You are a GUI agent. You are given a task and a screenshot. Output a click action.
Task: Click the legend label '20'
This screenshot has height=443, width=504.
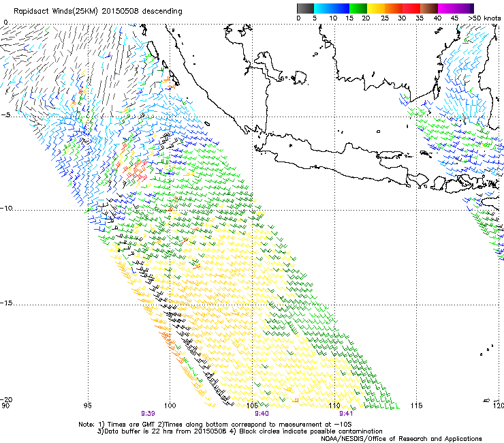[366, 18]
